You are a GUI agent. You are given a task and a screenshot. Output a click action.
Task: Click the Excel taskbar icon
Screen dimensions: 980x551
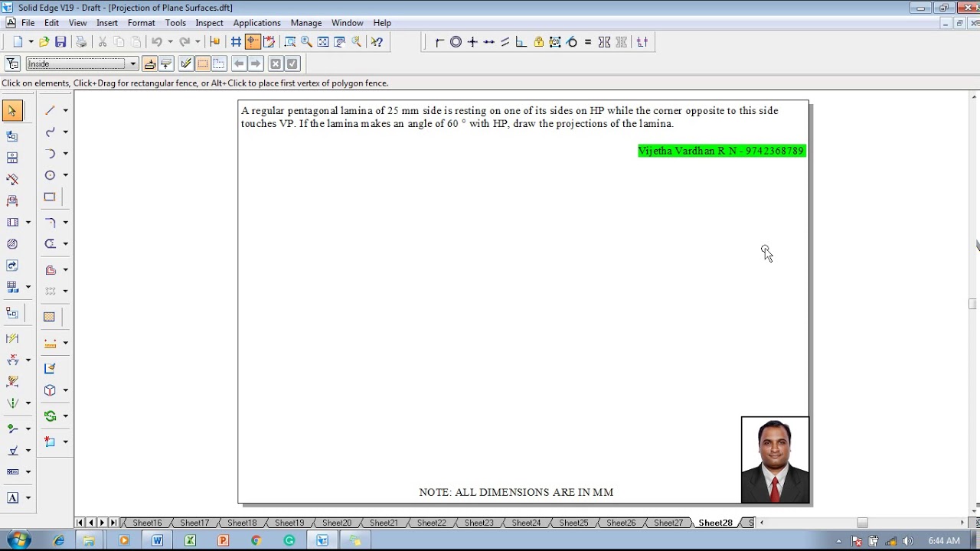click(x=190, y=540)
